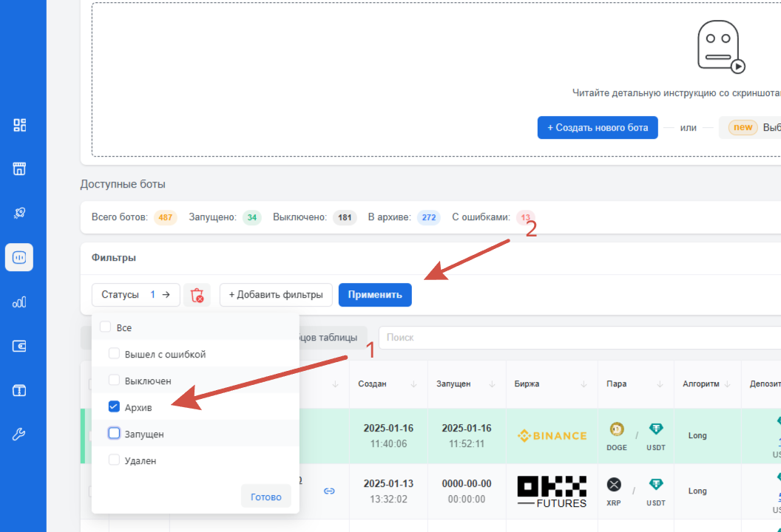The width and height of the screenshot is (781, 532).
Task: Click the USDT icon in DOGE row
Action: [x=656, y=429]
